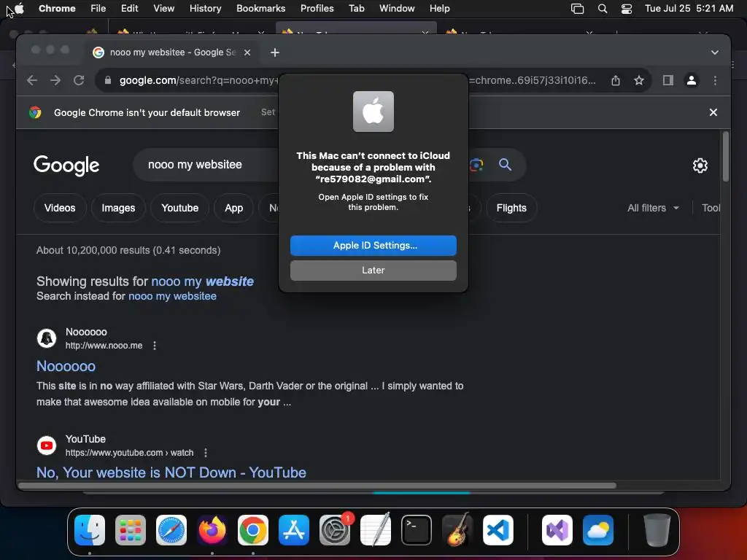747x560 pixels.
Task: Select the Youtube filter chip
Action: point(179,208)
